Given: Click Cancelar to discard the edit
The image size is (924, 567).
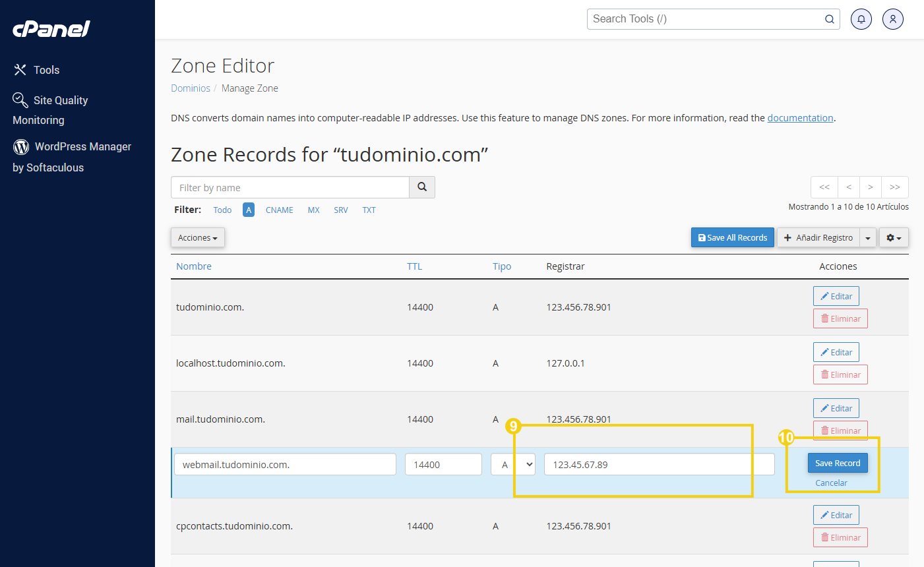Looking at the screenshot, I should click(x=831, y=483).
